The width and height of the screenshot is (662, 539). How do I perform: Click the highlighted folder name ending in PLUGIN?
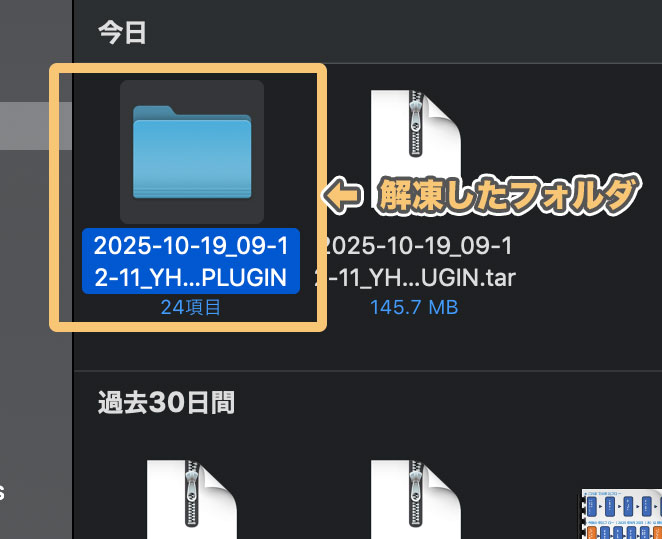191,261
